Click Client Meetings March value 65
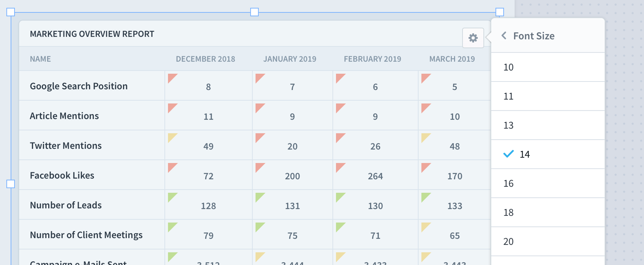Image resolution: width=644 pixels, height=265 pixels. (x=455, y=235)
